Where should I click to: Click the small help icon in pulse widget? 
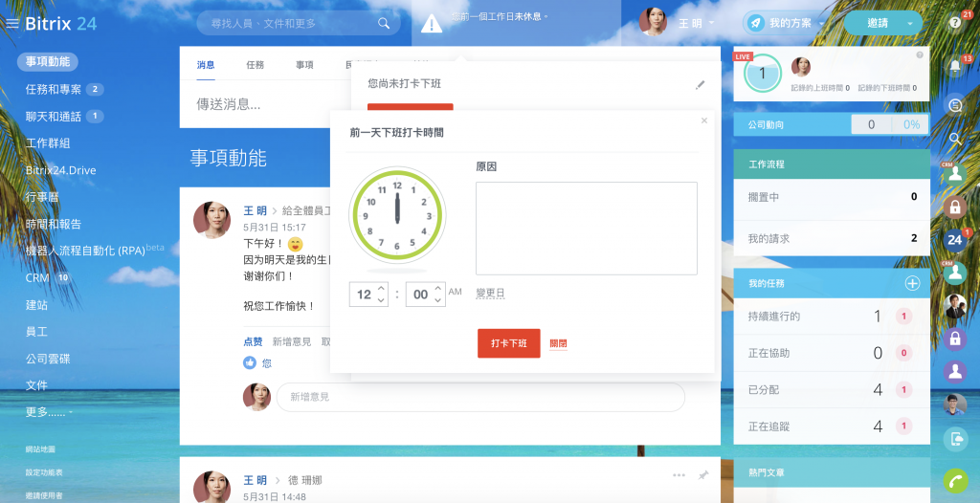pyautogui.click(x=920, y=55)
